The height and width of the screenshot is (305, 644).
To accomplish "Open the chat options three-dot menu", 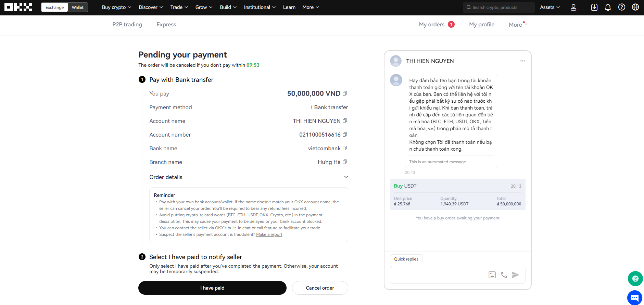I will click(x=522, y=61).
